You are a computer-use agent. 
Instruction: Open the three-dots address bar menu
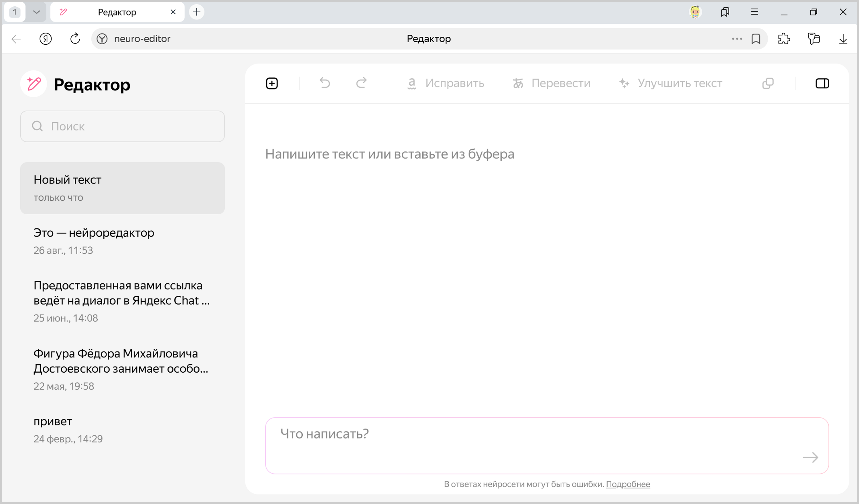(737, 39)
